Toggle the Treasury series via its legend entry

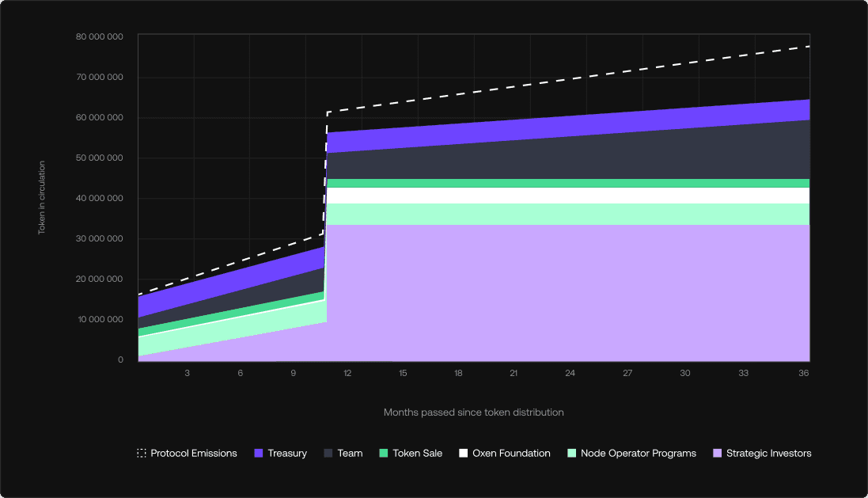(281, 453)
